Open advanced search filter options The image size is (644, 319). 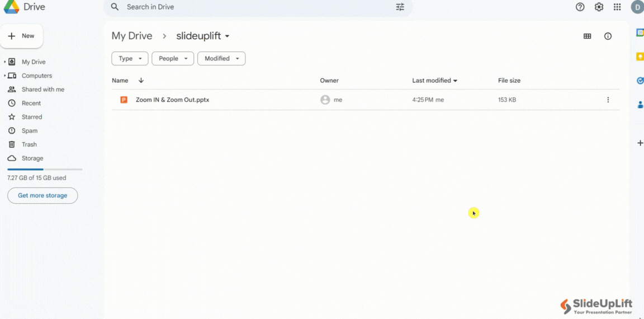400,7
